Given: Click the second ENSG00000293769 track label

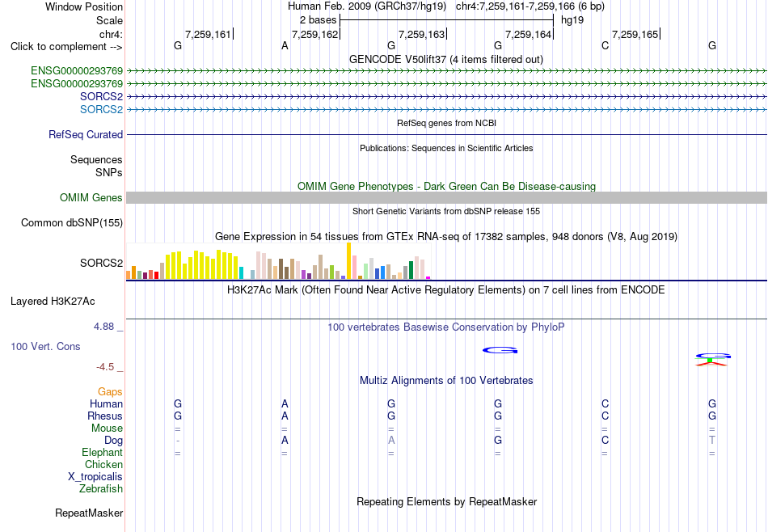Looking at the screenshot, I should [x=77, y=84].
